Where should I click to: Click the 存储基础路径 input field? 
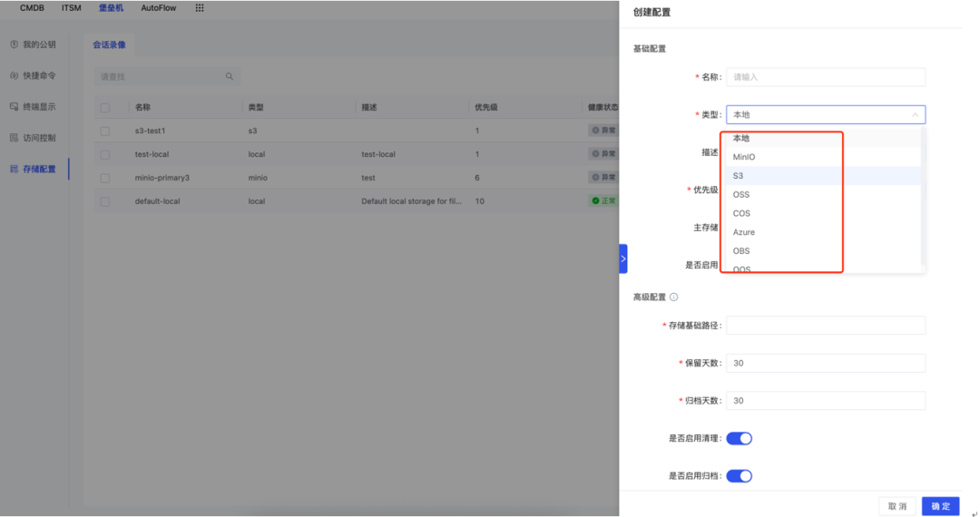pos(826,326)
